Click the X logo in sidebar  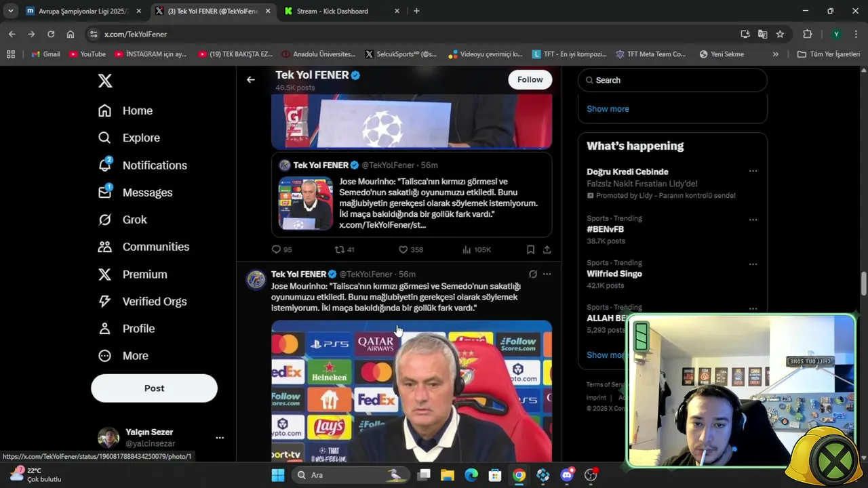pyautogui.click(x=105, y=81)
